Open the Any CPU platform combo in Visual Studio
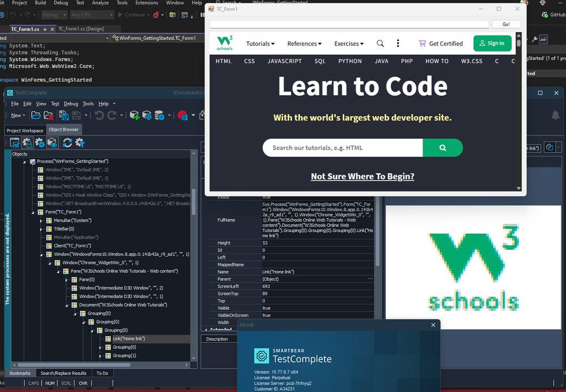This screenshot has width=566, height=392. pos(92,15)
